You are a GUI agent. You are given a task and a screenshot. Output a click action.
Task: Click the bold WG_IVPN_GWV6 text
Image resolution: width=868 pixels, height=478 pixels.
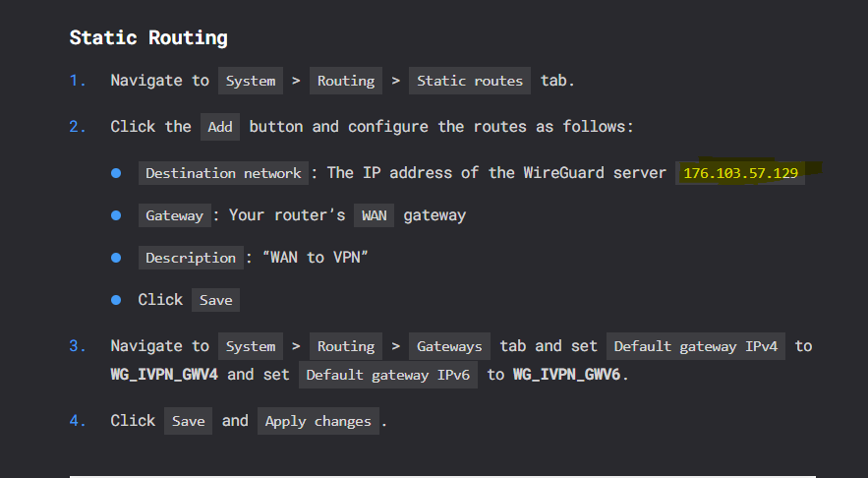[x=567, y=375]
